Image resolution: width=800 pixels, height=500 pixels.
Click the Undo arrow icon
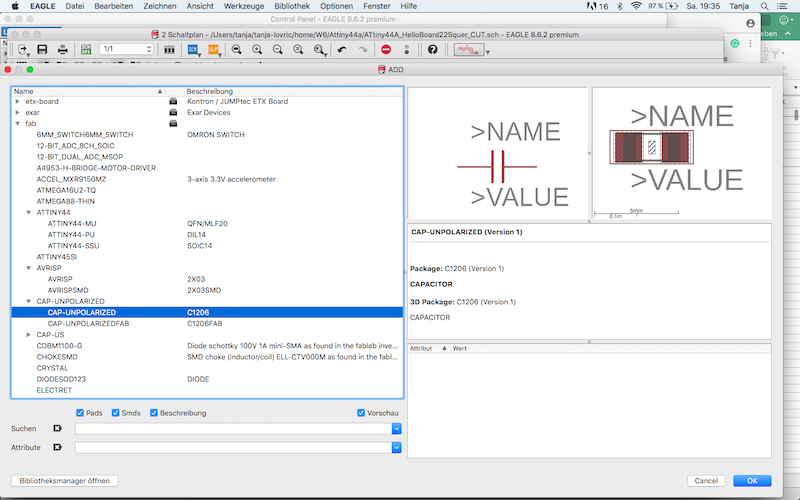click(x=342, y=49)
